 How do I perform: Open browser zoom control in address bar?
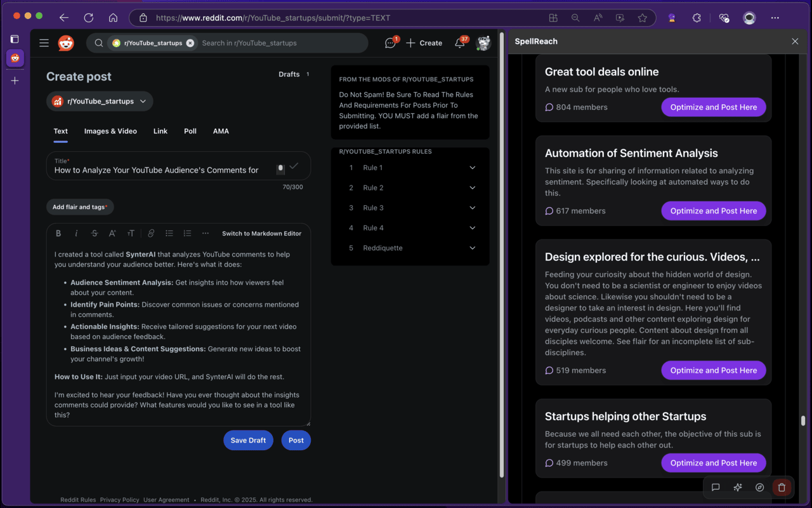click(x=575, y=18)
